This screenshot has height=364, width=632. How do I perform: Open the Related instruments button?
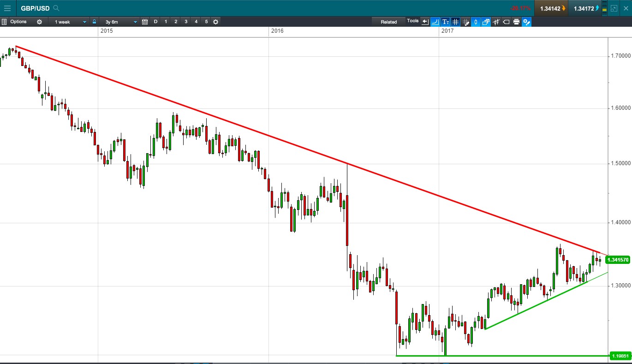(x=389, y=22)
